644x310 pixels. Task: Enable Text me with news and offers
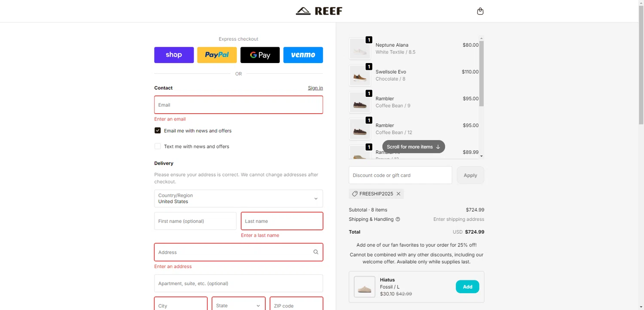pos(158,146)
